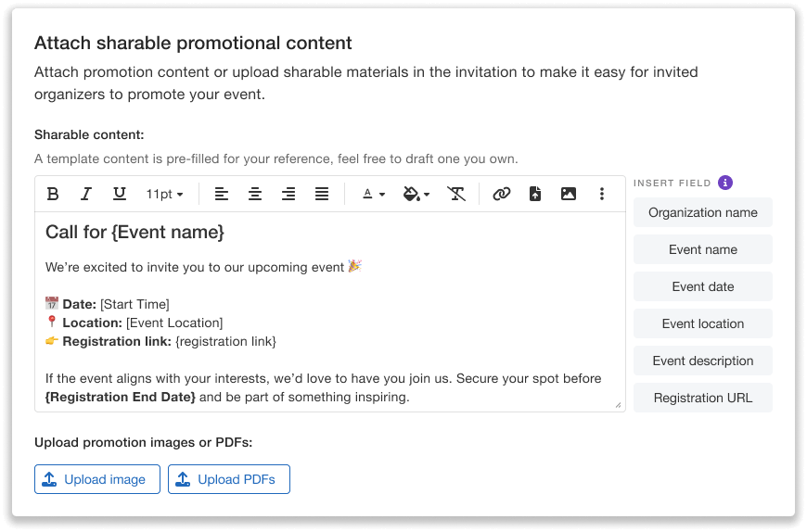The image size is (807, 532).
Task: Insert the Registration URL field
Action: click(702, 398)
